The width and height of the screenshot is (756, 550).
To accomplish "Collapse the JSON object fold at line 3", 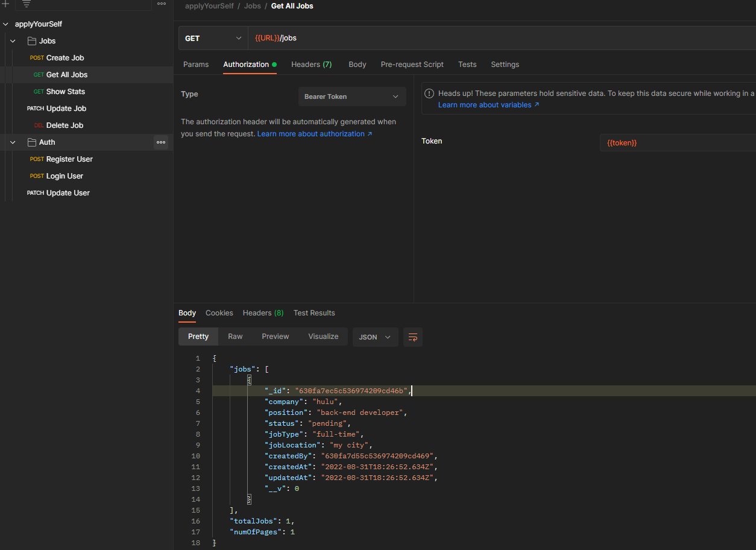I will 249,379.
